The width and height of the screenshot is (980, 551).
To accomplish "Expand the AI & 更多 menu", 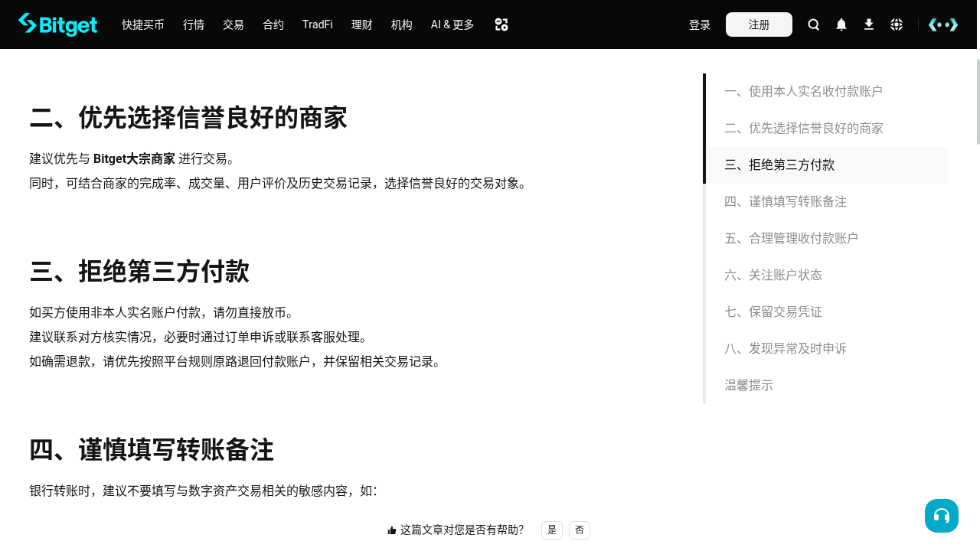I will coord(452,24).
